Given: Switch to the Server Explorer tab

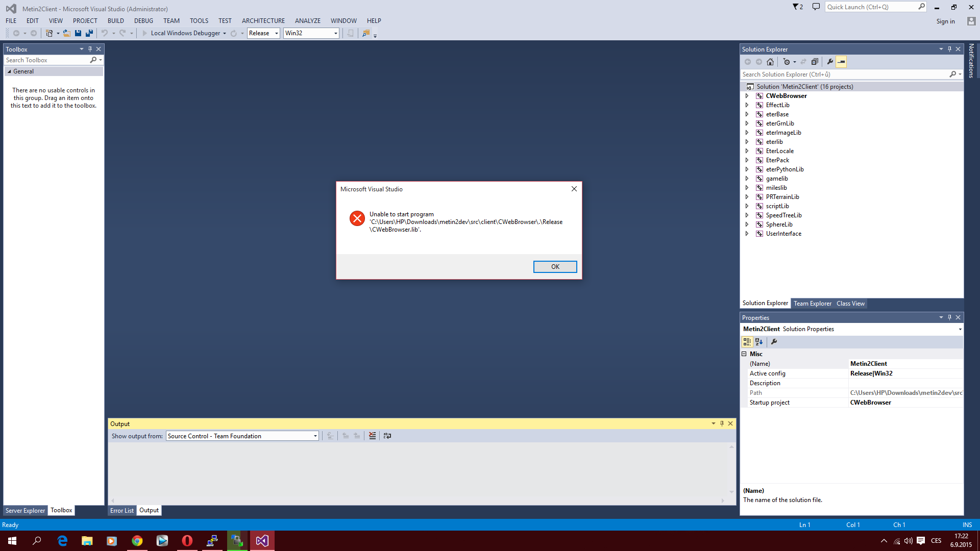Looking at the screenshot, I should [25, 511].
